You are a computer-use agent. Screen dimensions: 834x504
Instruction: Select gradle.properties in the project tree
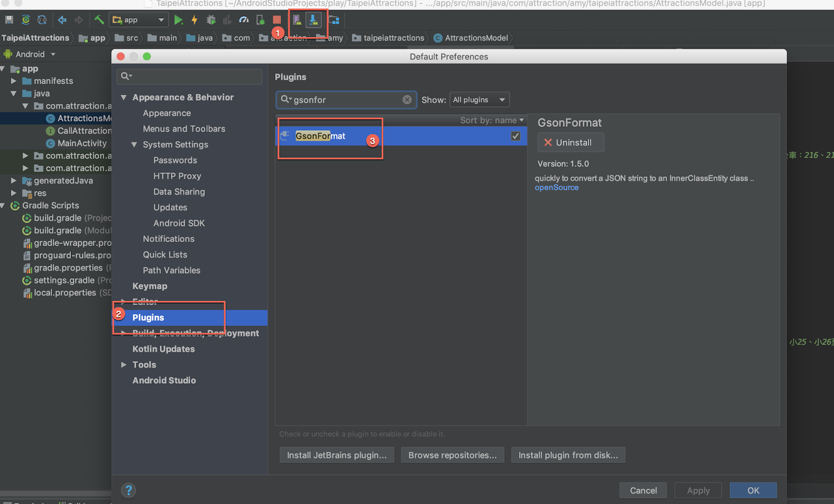click(68, 268)
